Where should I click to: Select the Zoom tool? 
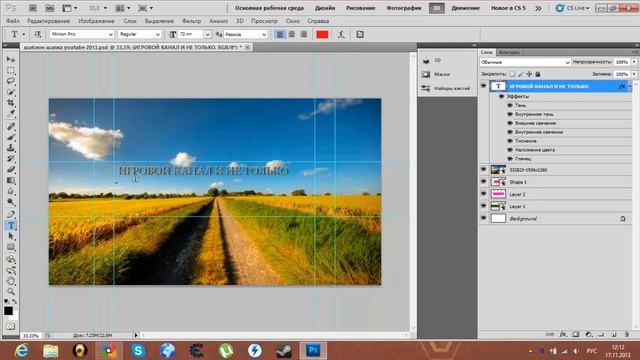click(x=11, y=292)
